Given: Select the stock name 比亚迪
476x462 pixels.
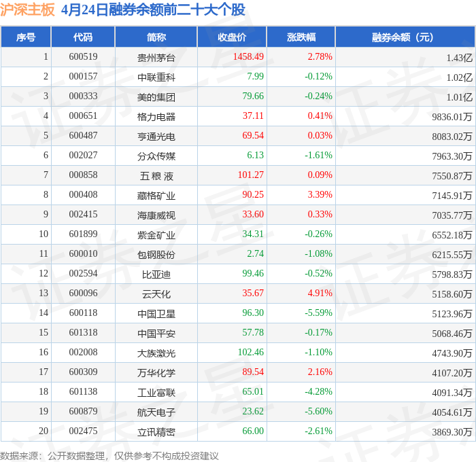Looking at the screenshot, I should 156,274.
